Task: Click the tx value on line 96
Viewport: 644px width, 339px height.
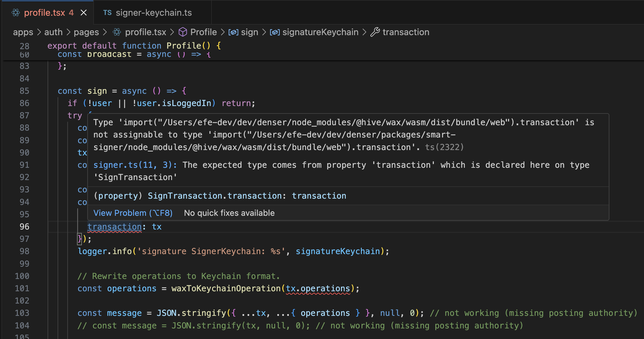Action: [157, 227]
